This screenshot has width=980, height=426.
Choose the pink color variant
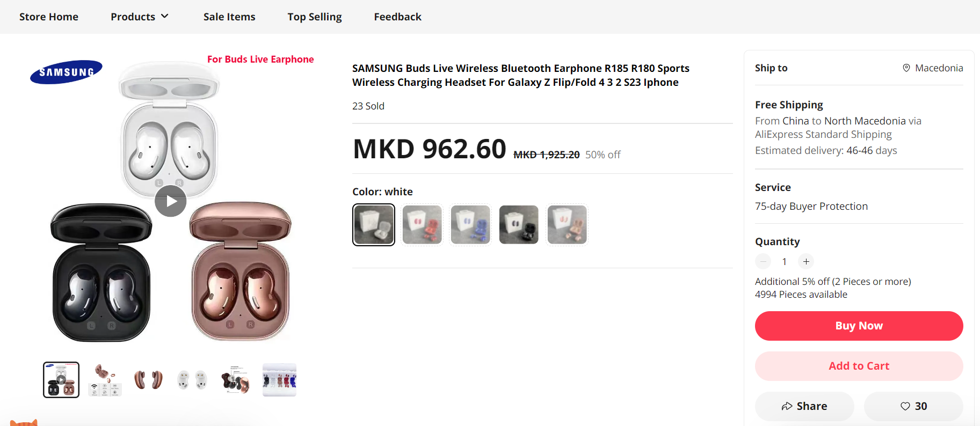[x=567, y=225]
